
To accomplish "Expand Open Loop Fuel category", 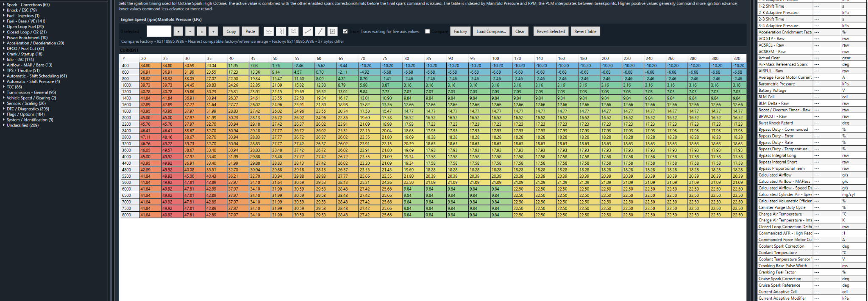I will pos(4,27).
